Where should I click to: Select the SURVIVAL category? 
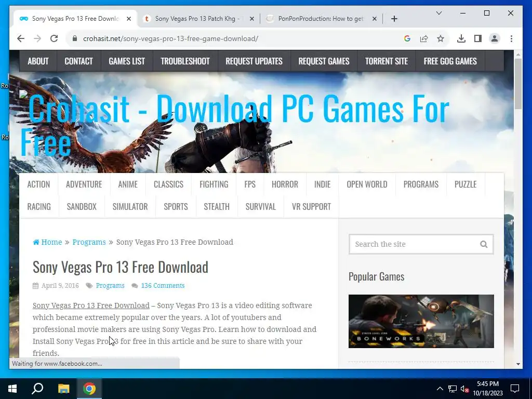pyautogui.click(x=261, y=207)
